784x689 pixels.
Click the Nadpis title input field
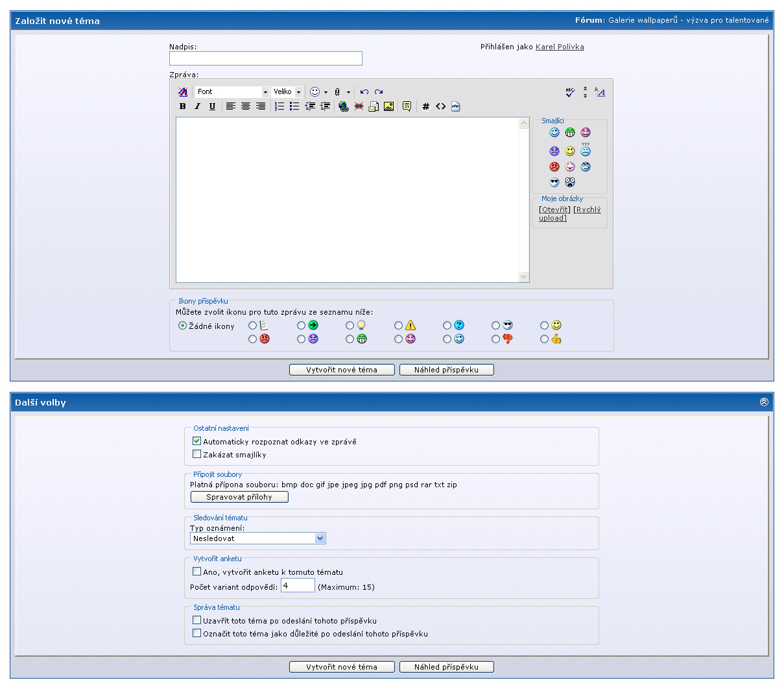click(x=266, y=59)
